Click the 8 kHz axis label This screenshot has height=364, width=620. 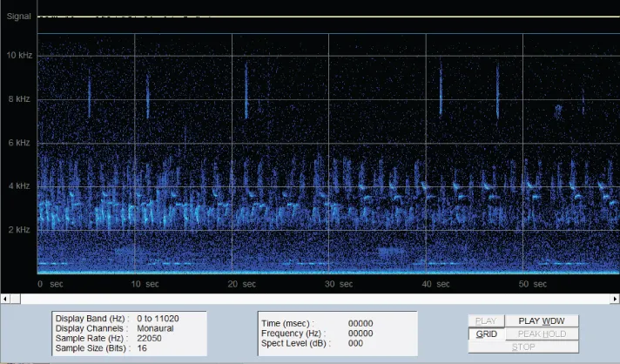[19, 98]
